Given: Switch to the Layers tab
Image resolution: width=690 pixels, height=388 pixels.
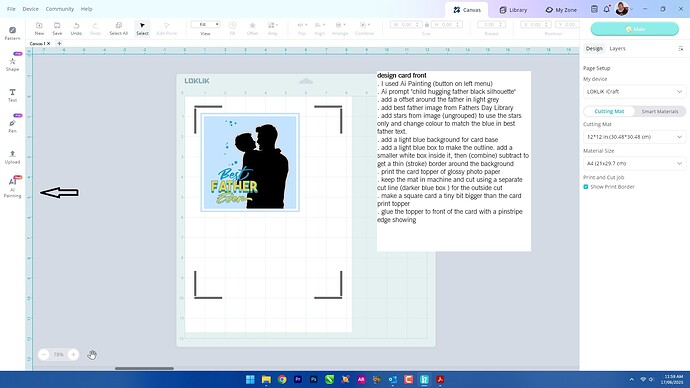Looking at the screenshot, I should tap(617, 48).
